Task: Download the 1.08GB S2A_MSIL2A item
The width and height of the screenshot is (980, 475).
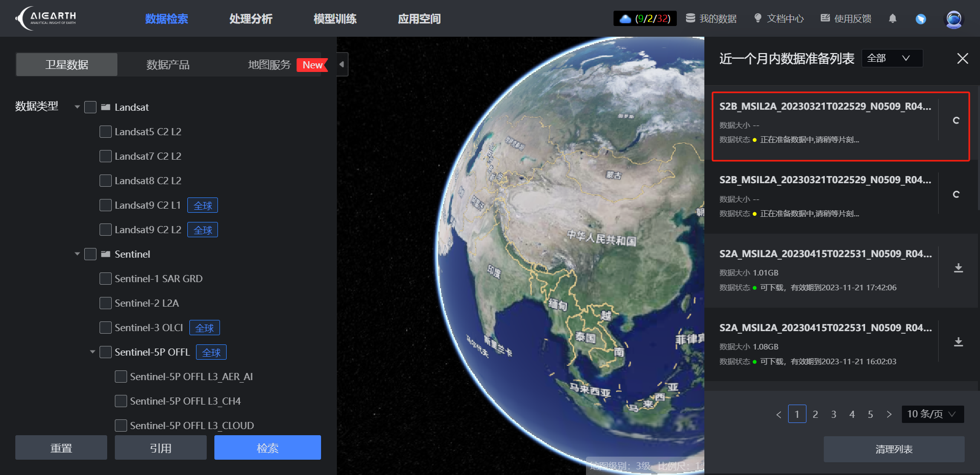Action: click(959, 342)
